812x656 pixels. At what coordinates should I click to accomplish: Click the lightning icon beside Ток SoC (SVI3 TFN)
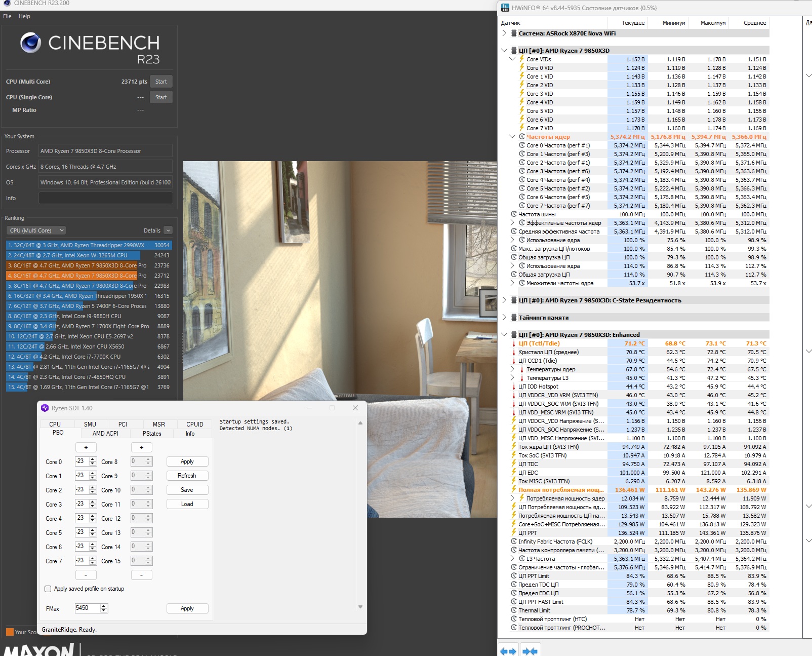[514, 455]
